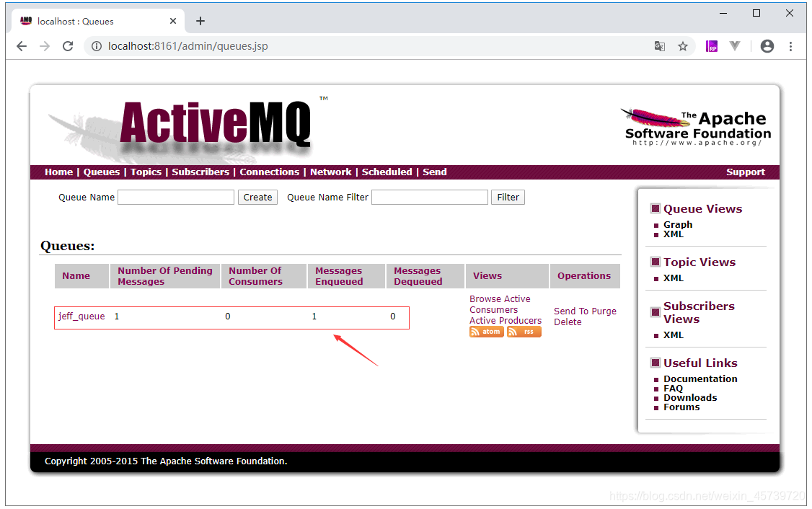Focus the Queue Name Filter field
Viewport: 812px width, 509px height.
[x=430, y=198]
